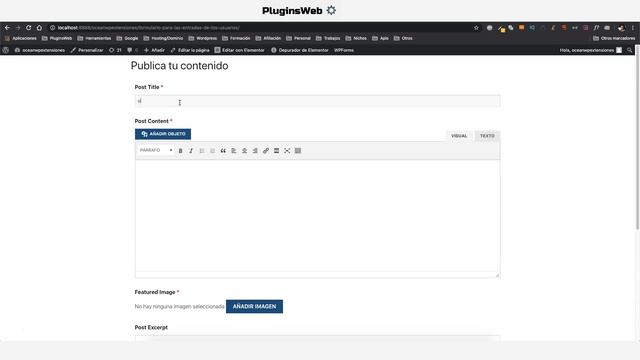Align text left in editor
The height and width of the screenshot is (360, 640).
(x=233, y=151)
